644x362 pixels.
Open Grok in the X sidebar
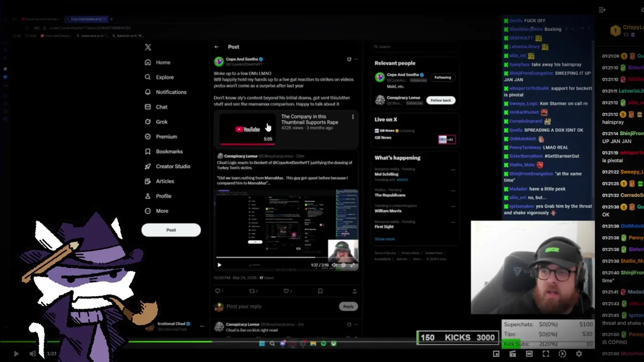(155, 122)
